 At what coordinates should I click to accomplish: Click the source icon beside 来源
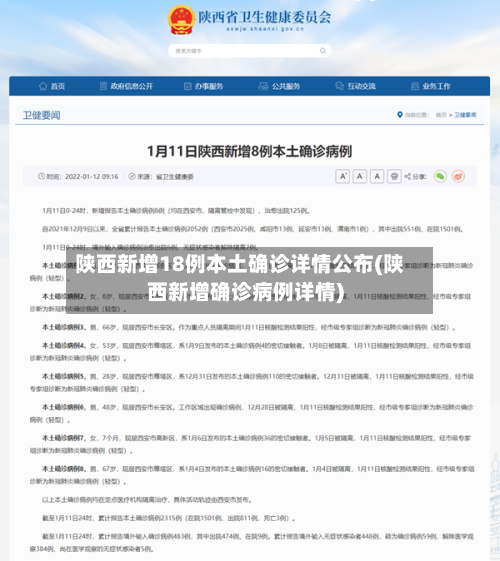click(132, 176)
